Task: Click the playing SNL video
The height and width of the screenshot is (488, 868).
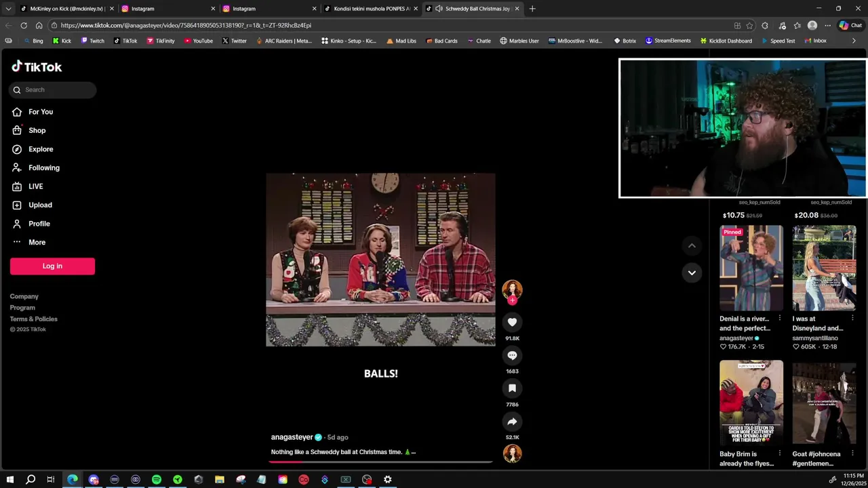Action: (380, 260)
